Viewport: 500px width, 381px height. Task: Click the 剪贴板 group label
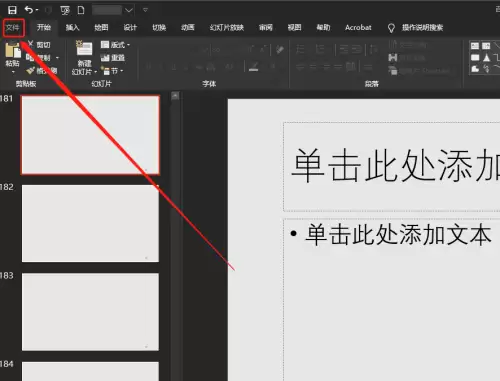26,84
